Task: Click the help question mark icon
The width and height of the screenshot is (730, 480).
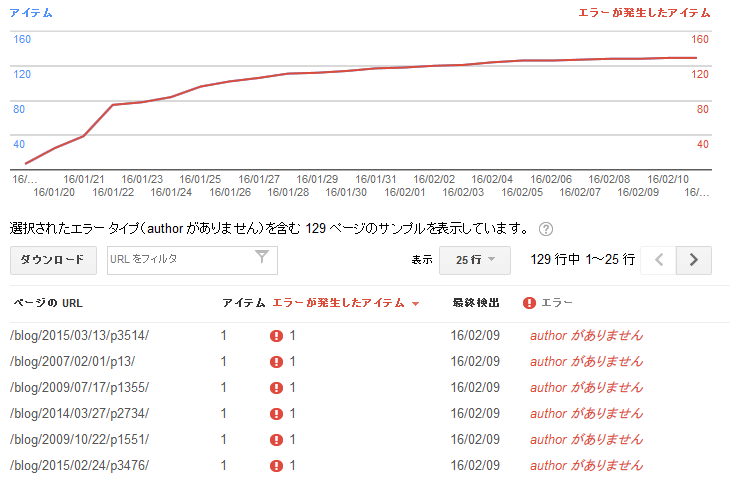Action: 546,229
